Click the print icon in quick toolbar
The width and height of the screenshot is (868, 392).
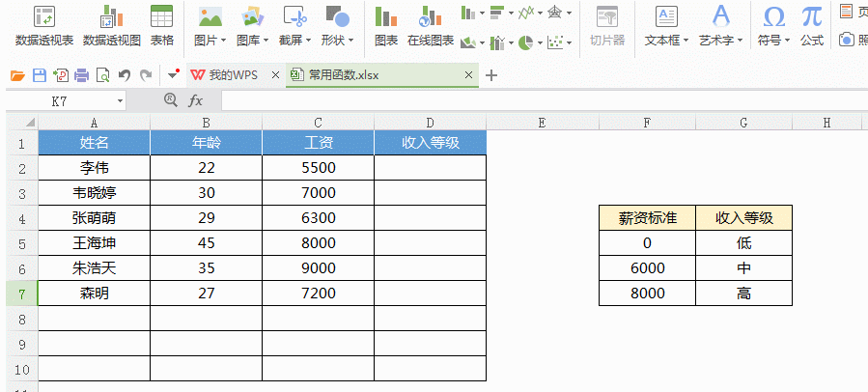coord(82,75)
